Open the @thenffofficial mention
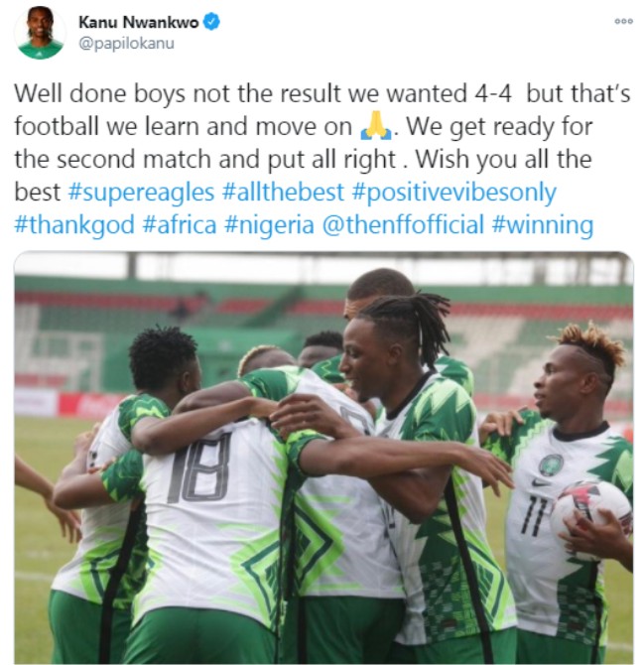The height and width of the screenshot is (665, 644). [403, 224]
